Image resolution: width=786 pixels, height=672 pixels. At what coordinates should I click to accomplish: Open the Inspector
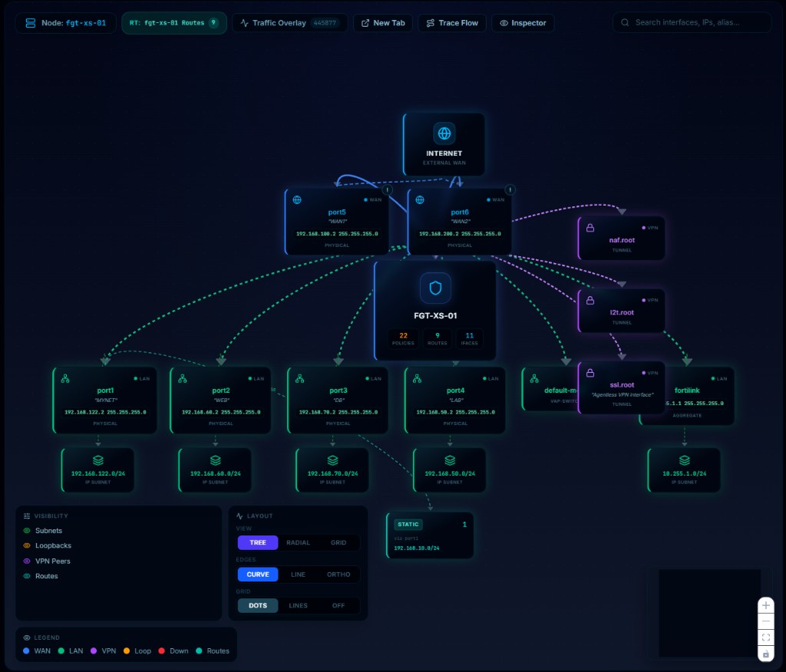(523, 23)
